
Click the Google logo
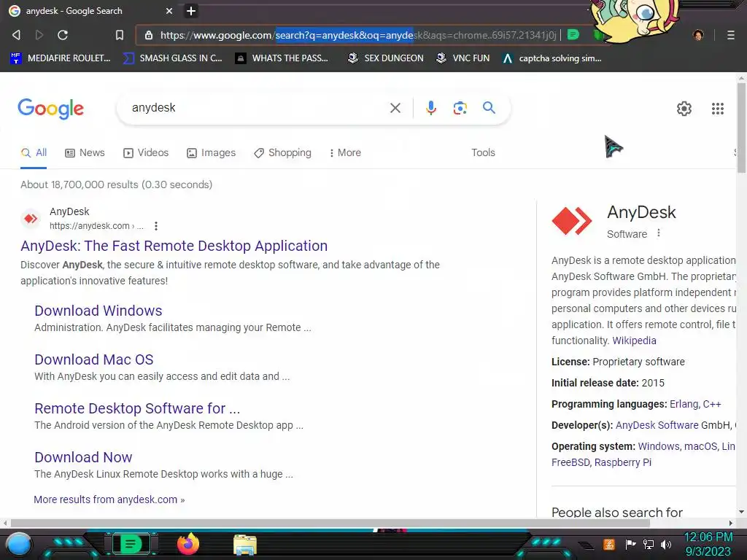pyautogui.click(x=50, y=109)
